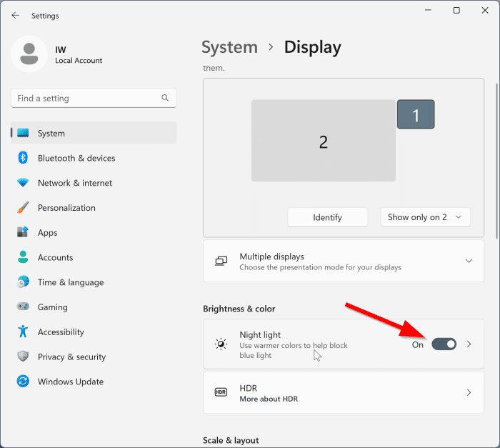Click the Time & language globe icon
500x448 pixels.
point(23,282)
